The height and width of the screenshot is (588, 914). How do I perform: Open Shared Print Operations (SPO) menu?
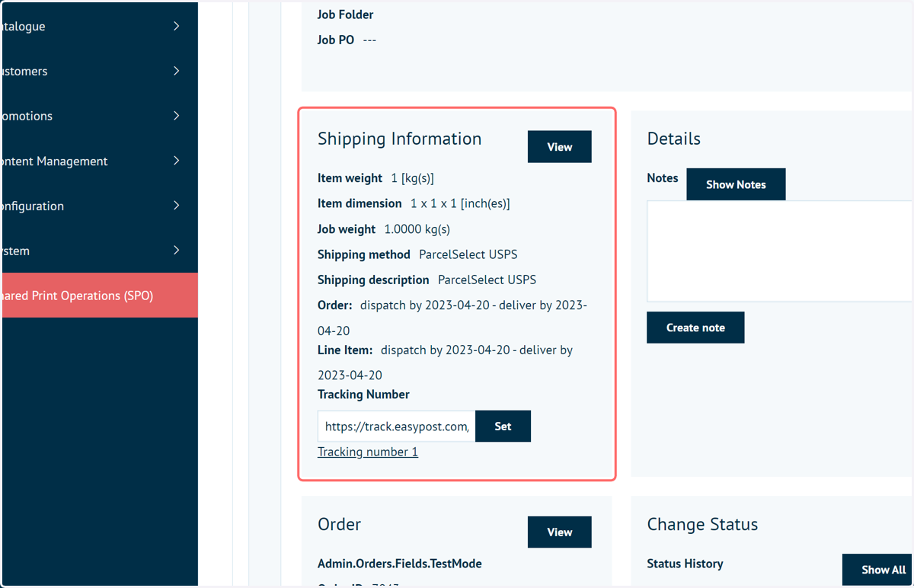click(x=99, y=296)
